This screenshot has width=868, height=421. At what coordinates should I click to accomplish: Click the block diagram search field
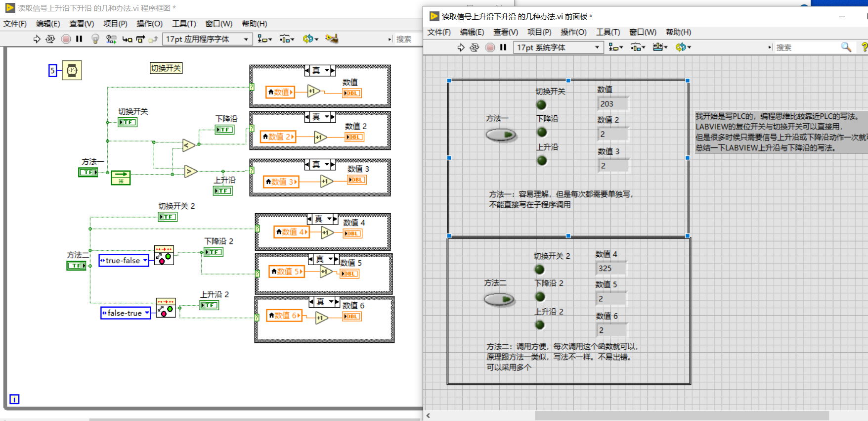[407, 39]
